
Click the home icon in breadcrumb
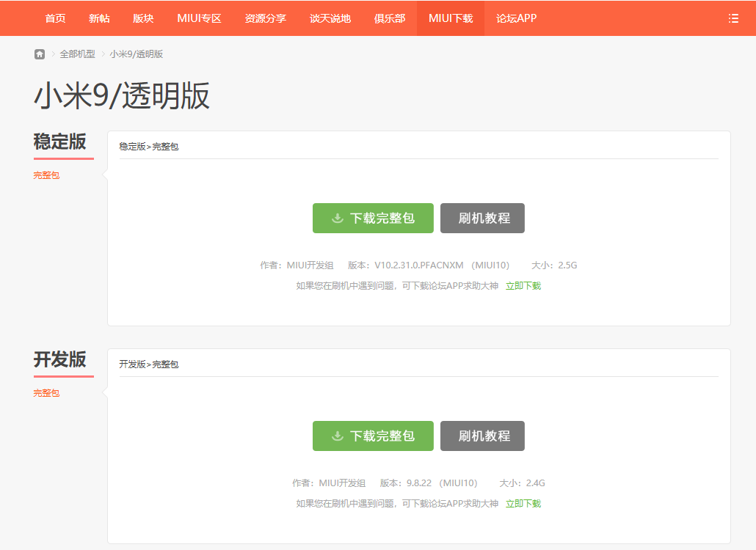click(40, 54)
